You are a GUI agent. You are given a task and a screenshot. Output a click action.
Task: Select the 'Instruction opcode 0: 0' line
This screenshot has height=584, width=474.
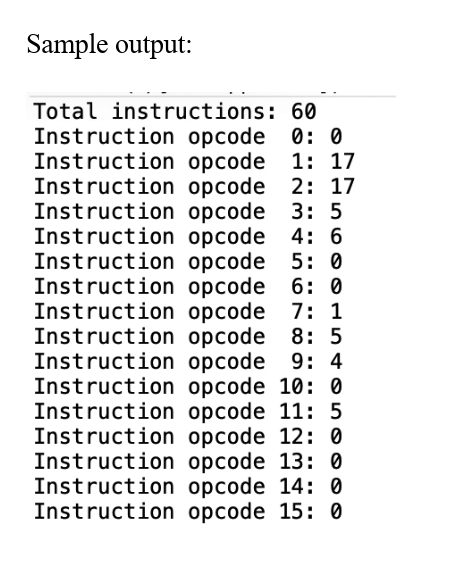click(x=188, y=137)
